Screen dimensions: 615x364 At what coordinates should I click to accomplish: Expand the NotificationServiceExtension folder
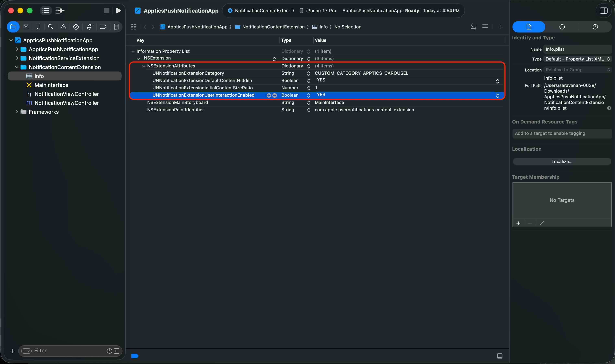(x=17, y=58)
